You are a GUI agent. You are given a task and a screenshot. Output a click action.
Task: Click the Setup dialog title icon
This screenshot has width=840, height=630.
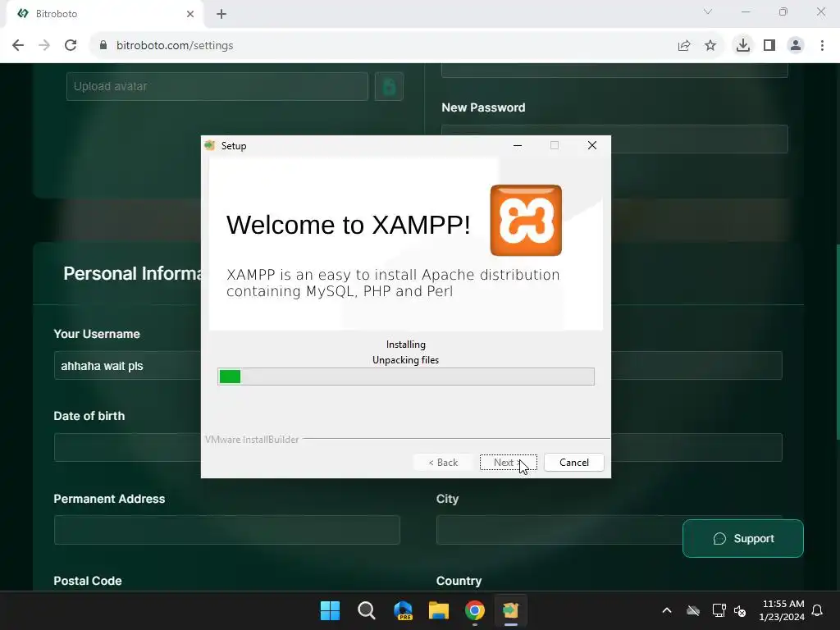pos(210,146)
